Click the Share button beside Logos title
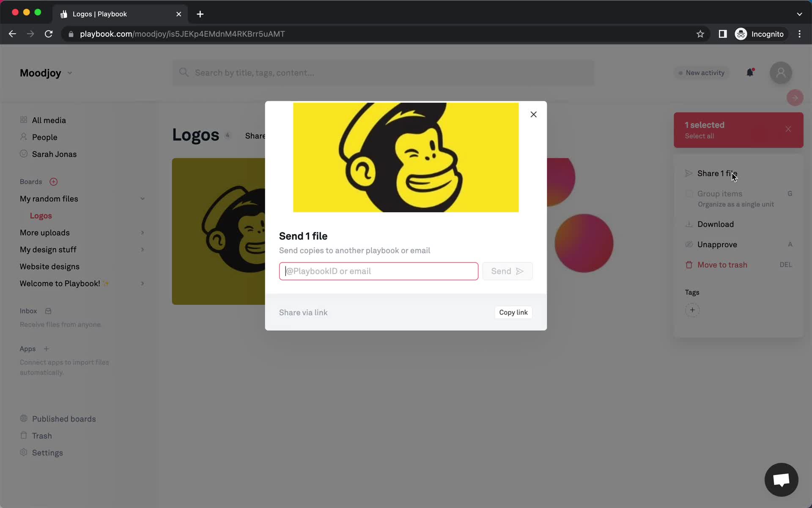 point(255,136)
